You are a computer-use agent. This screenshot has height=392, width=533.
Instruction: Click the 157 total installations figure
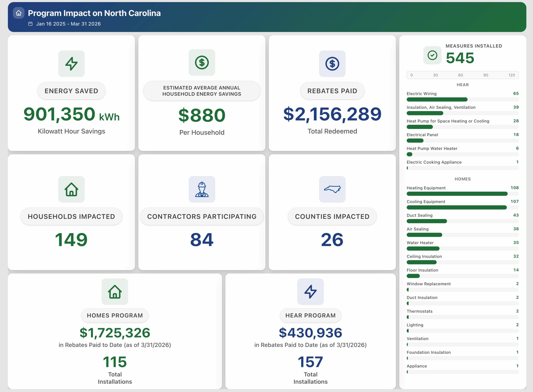[x=310, y=362]
